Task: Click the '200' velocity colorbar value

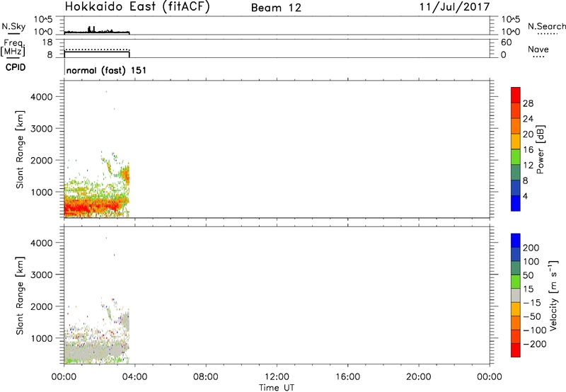Action: (531, 248)
